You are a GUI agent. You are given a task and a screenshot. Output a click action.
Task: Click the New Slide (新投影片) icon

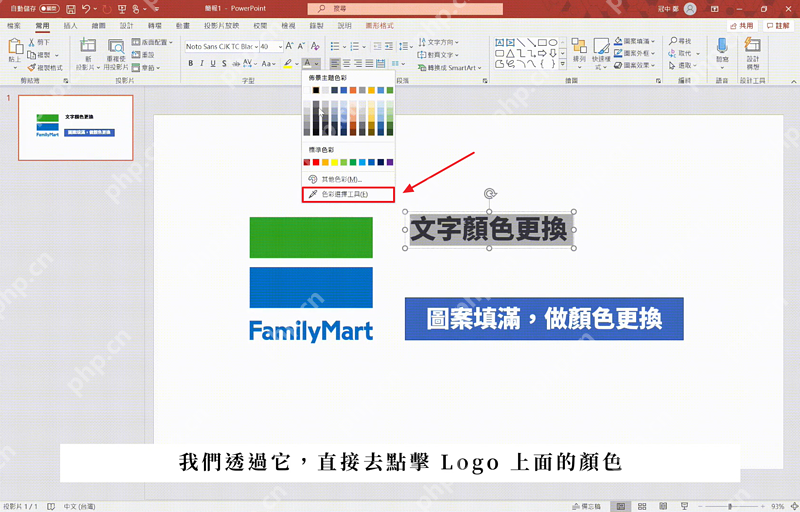tap(88, 46)
